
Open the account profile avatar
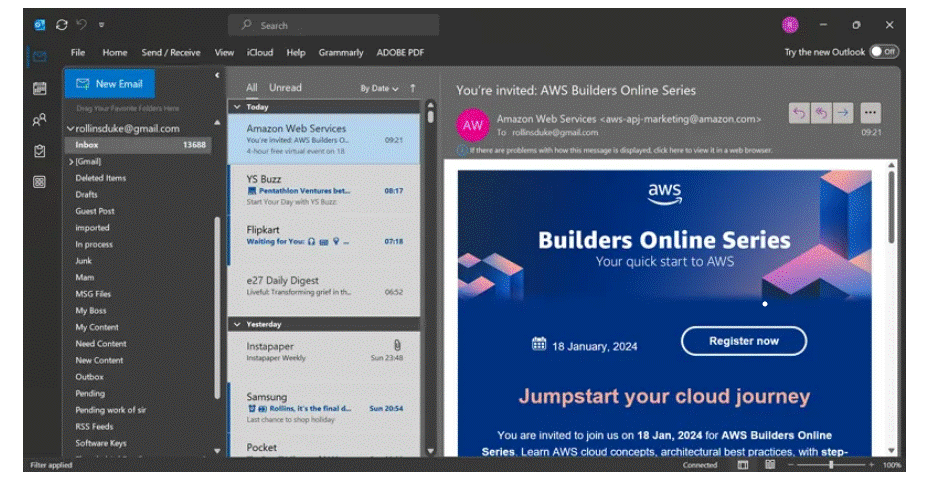[790, 25]
